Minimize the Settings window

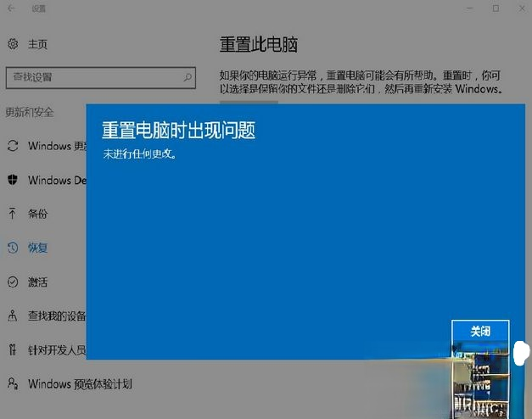tap(469, 8)
